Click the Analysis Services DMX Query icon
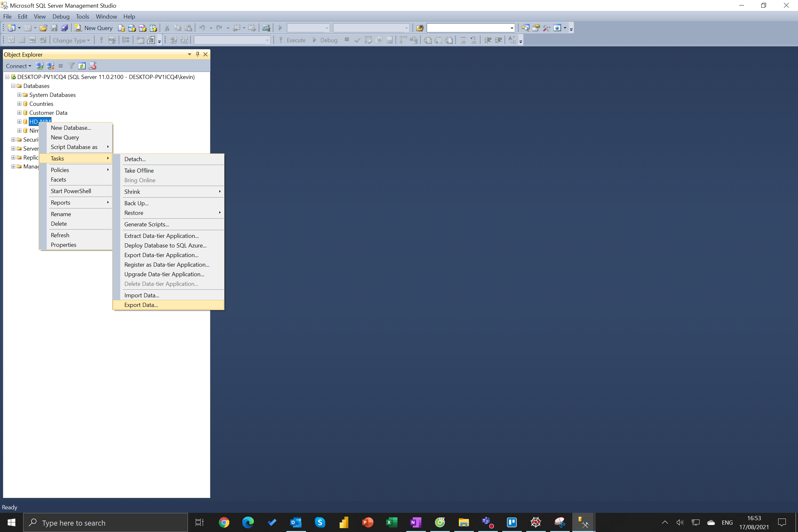This screenshot has width=798, height=532. pyautogui.click(x=143, y=28)
